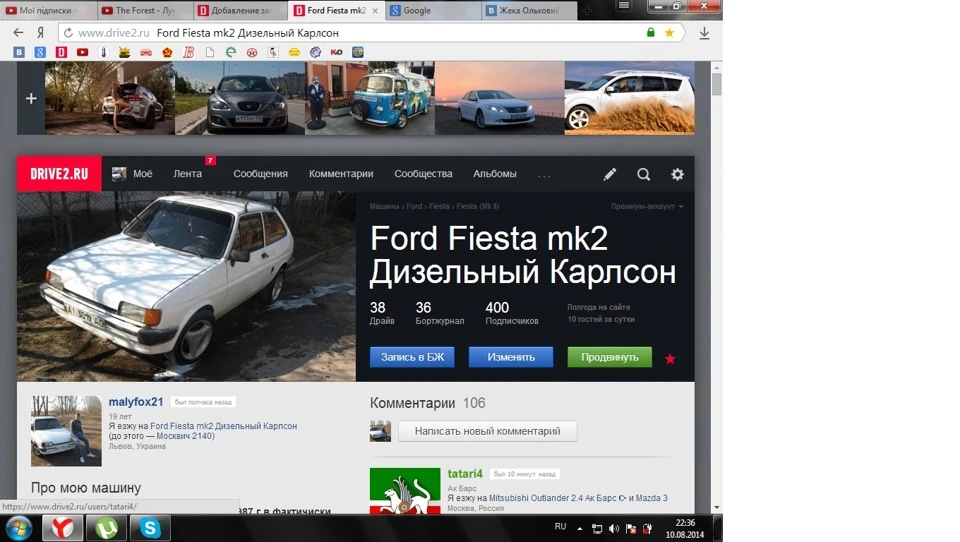
Task: Open a new browser tab with plus
Action: [587, 10]
